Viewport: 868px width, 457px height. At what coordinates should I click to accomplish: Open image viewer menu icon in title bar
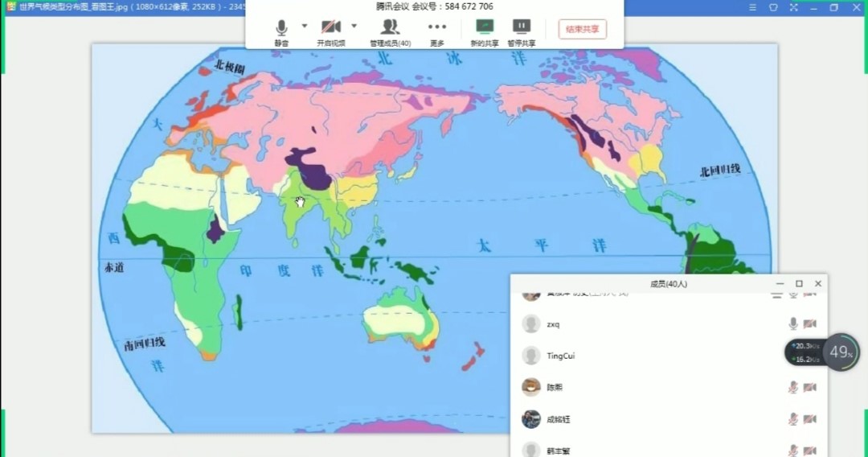coord(752,7)
